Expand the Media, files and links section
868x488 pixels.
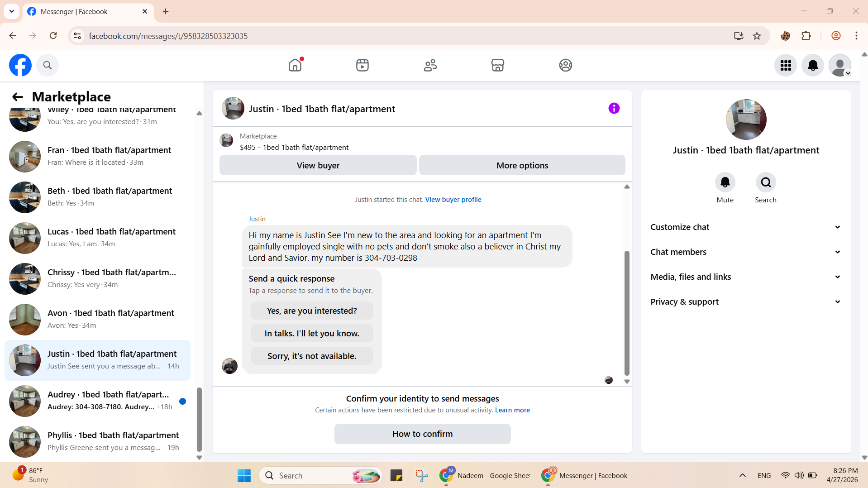pos(746,277)
